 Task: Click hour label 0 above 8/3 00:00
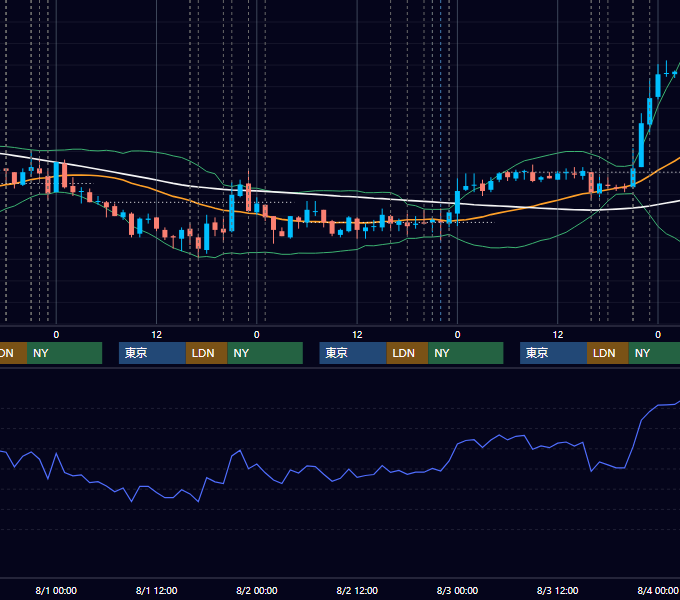(457, 335)
